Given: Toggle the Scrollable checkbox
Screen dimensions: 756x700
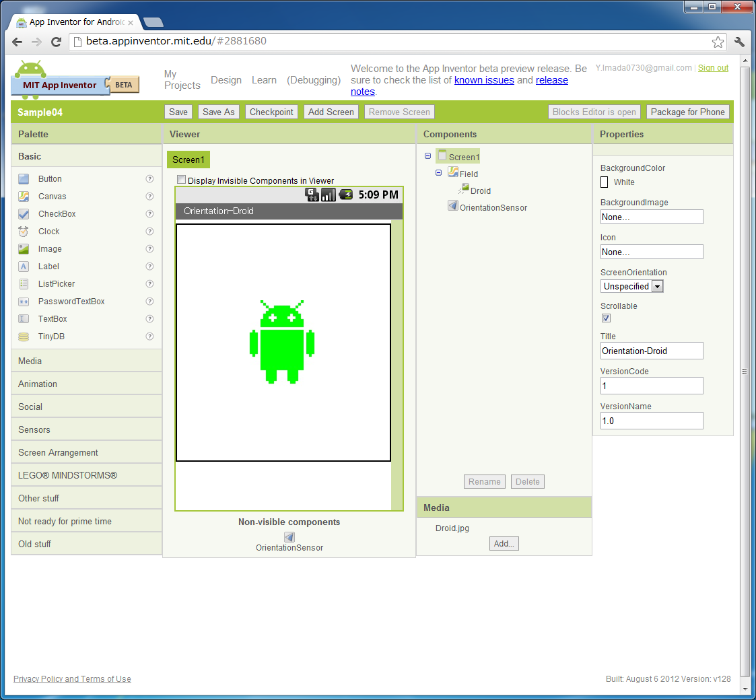Looking at the screenshot, I should (x=606, y=318).
